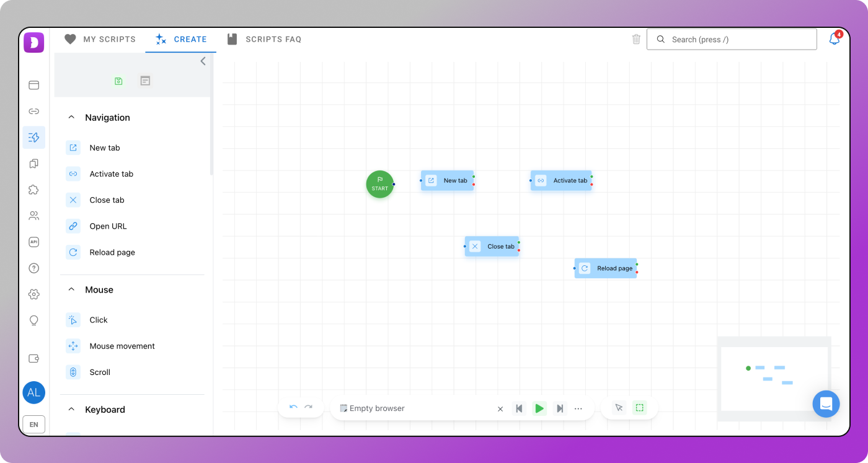The height and width of the screenshot is (463, 868).
Task: Collapse the Navigation section
Action: [71, 117]
